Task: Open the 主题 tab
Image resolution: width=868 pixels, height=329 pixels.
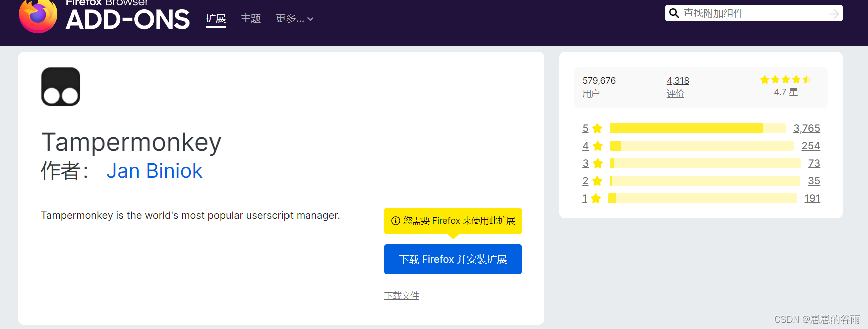Action: [x=251, y=19]
